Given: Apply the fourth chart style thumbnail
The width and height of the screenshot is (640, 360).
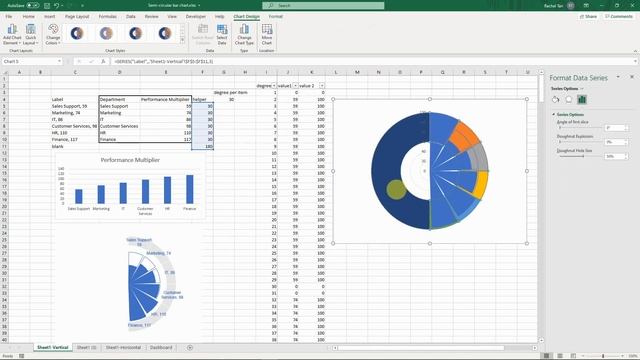Looking at the screenshot, I should [165, 33].
